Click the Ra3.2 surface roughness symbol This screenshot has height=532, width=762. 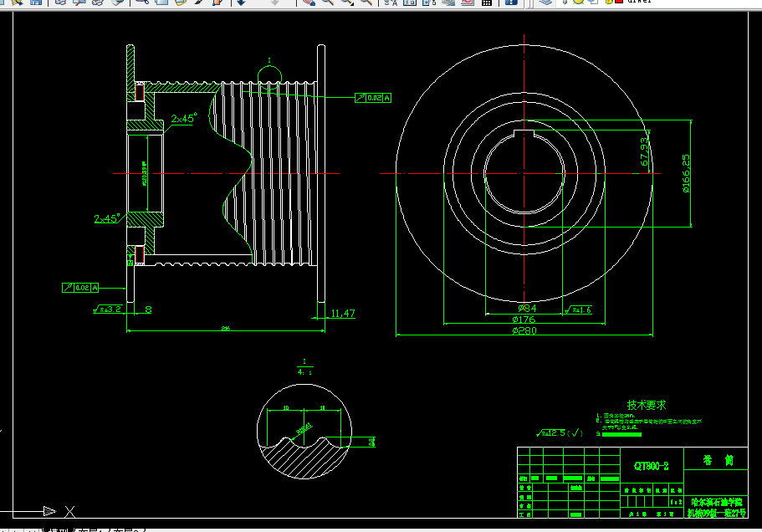(x=107, y=309)
